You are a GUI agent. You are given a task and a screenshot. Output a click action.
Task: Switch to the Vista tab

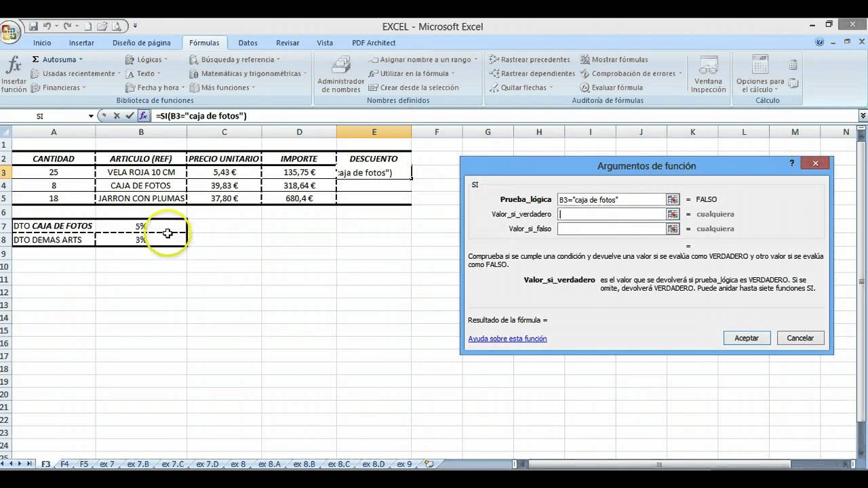click(325, 43)
